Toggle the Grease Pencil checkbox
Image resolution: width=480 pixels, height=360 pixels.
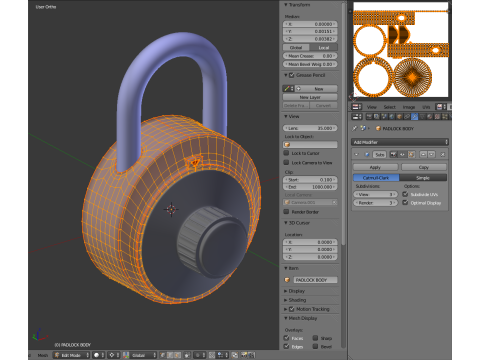[291, 75]
